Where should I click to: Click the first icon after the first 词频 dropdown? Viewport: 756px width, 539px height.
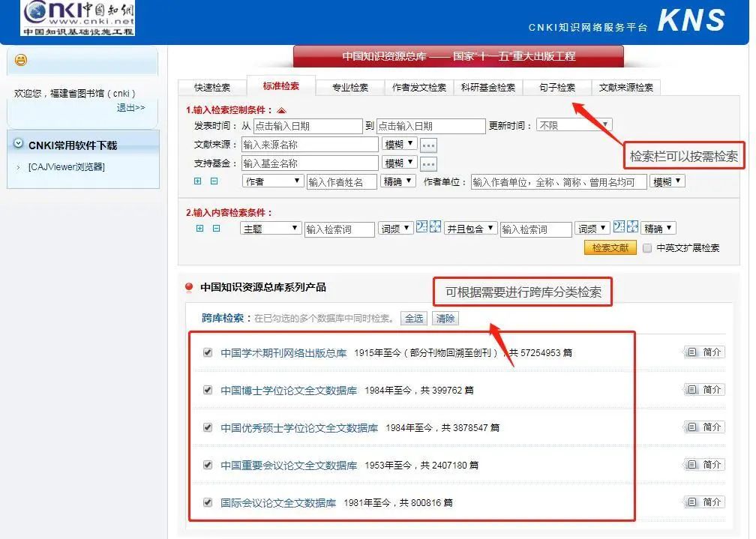click(421, 226)
